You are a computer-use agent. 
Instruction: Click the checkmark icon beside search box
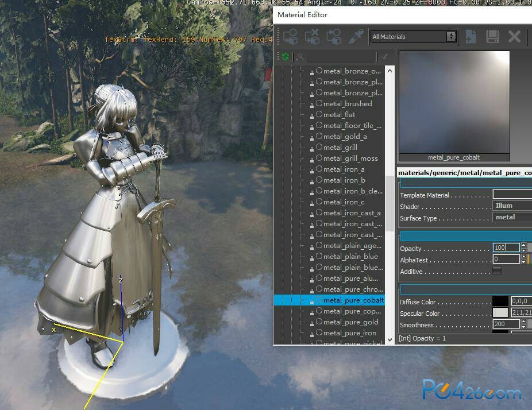385,57
